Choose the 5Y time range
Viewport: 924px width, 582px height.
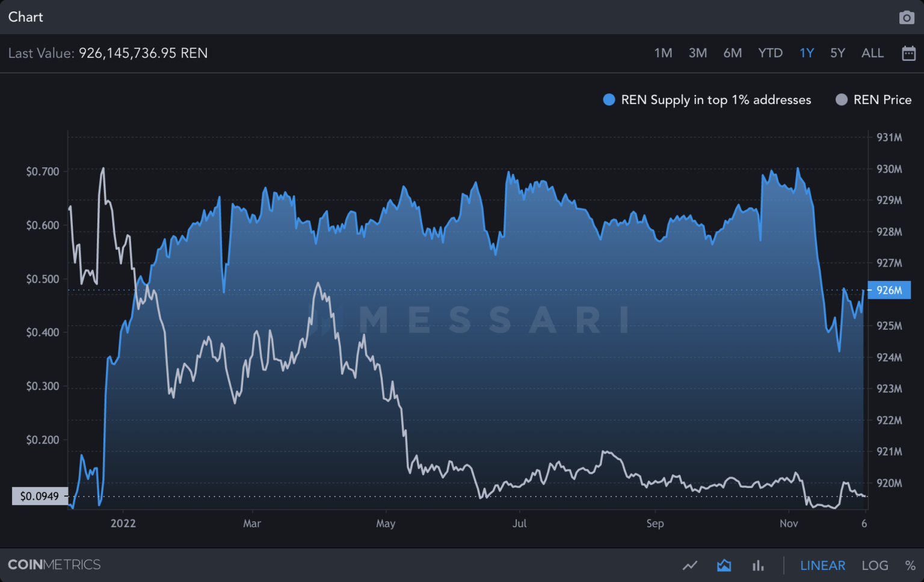[x=837, y=53]
